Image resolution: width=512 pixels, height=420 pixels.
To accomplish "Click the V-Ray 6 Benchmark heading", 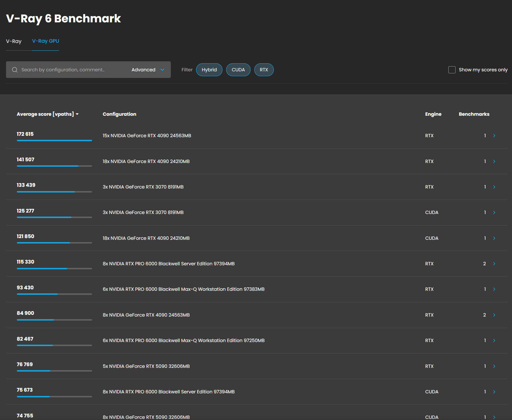I will pyautogui.click(x=63, y=19).
